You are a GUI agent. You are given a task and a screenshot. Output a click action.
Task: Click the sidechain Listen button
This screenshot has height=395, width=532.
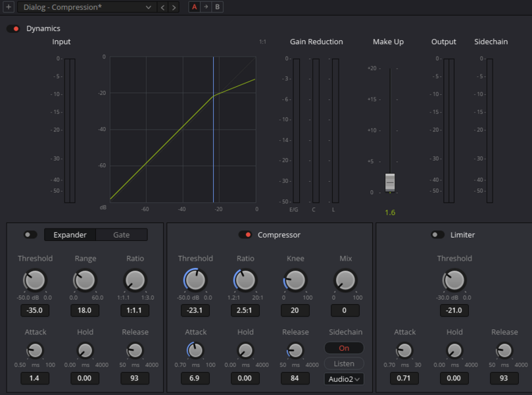[344, 364]
